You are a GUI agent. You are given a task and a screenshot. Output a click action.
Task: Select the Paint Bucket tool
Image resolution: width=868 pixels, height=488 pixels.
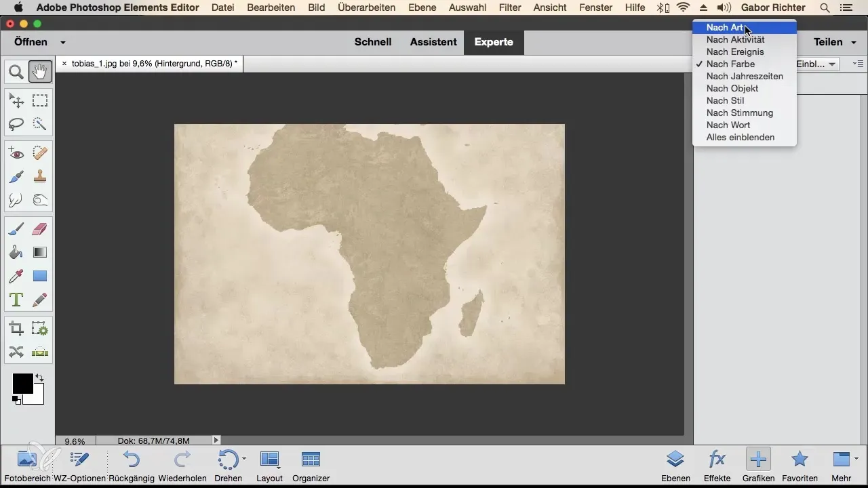16,253
